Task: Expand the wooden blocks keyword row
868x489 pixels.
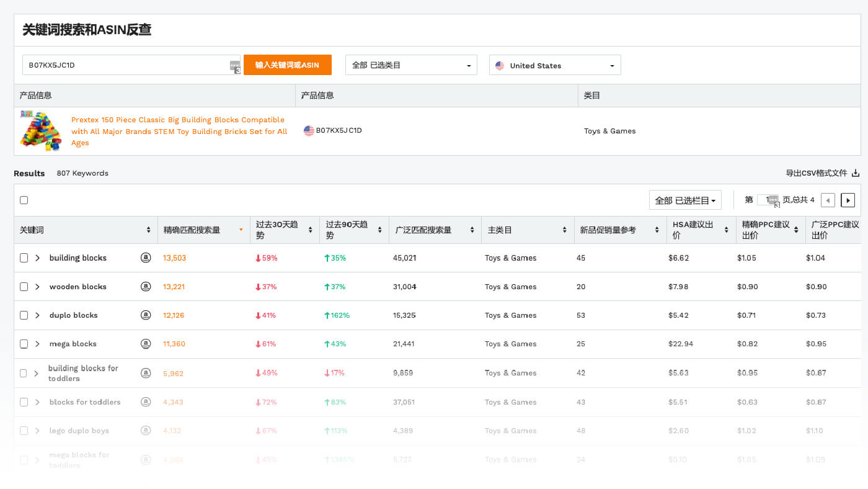Action: [37, 287]
